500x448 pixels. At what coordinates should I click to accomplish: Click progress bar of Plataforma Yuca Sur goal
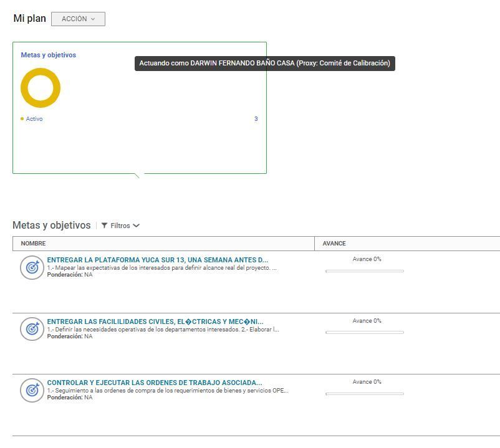[x=365, y=271]
